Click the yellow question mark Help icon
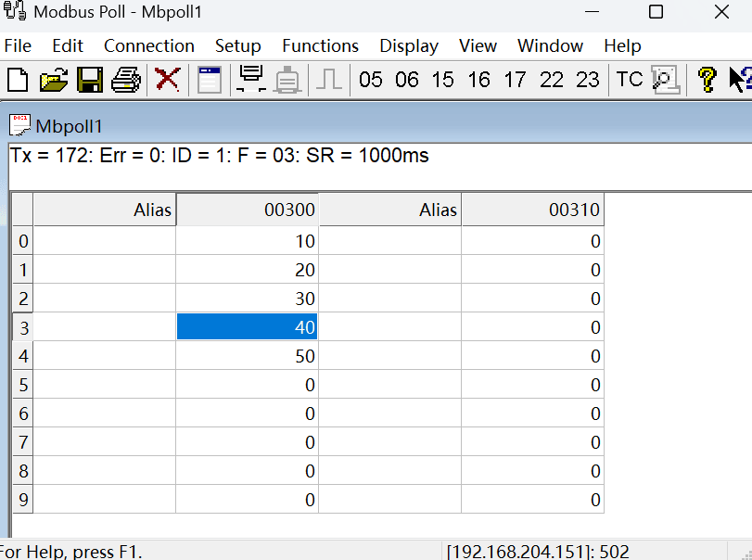Viewport: 752px width, 560px height. coord(707,80)
